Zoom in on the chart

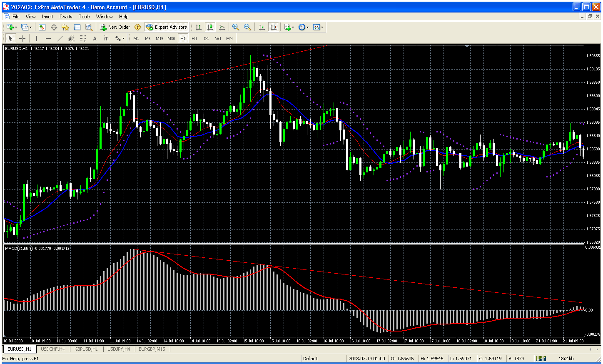(x=236, y=27)
